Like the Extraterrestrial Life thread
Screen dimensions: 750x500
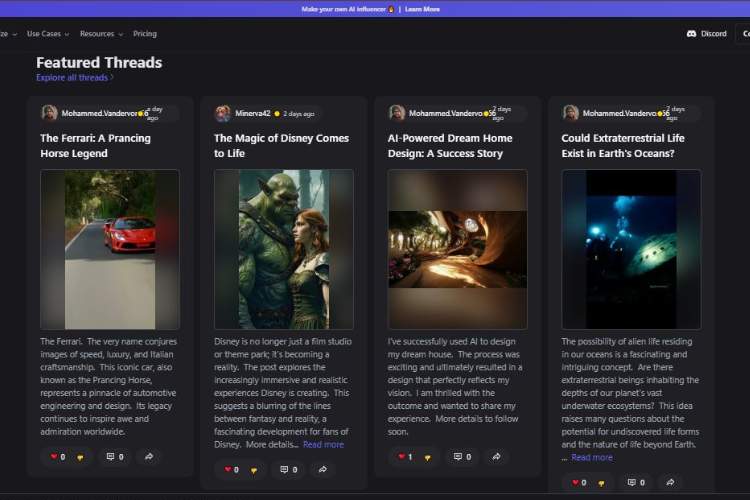coord(576,483)
